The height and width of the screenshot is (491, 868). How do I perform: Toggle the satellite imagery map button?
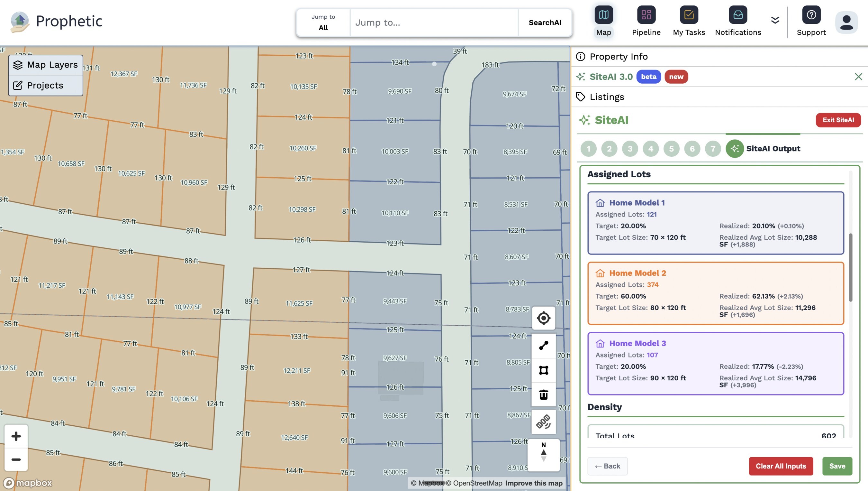(544, 422)
